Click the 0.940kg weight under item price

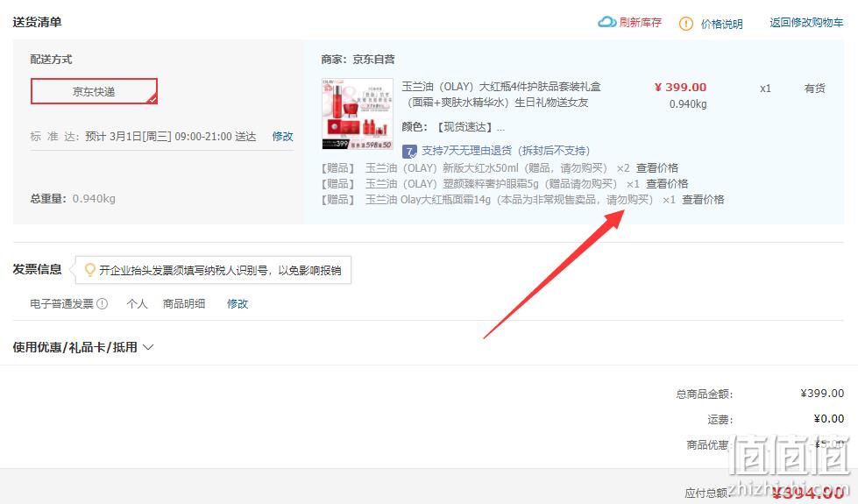688,104
